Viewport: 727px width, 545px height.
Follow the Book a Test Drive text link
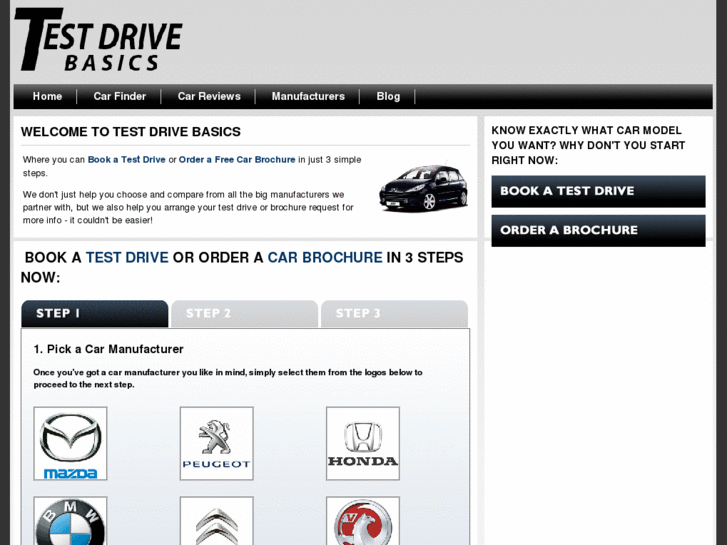(127, 160)
